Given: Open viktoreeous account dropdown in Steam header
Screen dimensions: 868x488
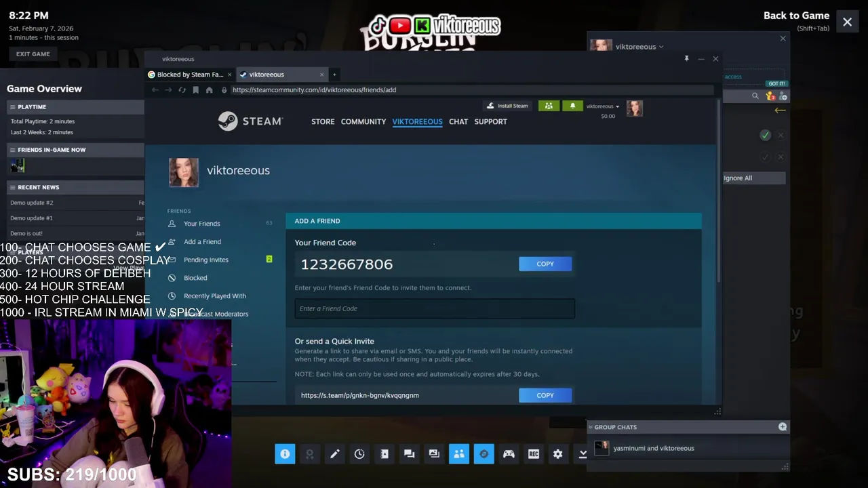Looking at the screenshot, I should pos(603,106).
